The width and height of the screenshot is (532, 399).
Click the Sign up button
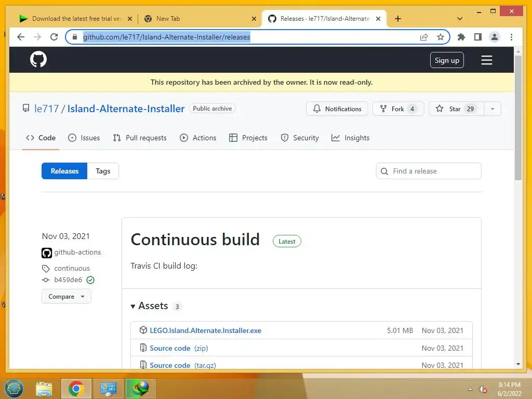click(447, 60)
